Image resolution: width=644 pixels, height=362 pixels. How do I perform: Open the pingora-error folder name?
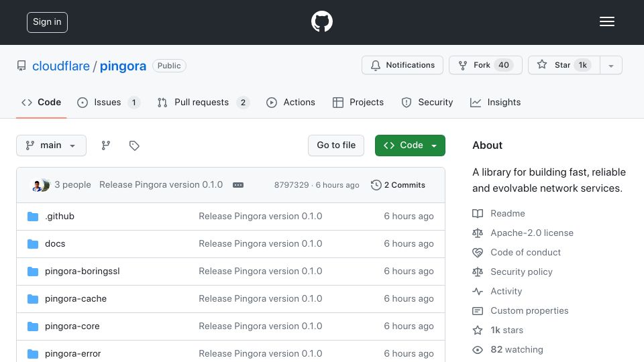click(72, 354)
